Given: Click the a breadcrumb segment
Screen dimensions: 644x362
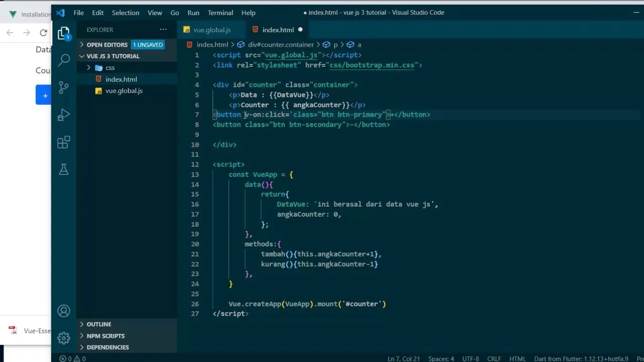Looking at the screenshot, I should click(359, 45).
